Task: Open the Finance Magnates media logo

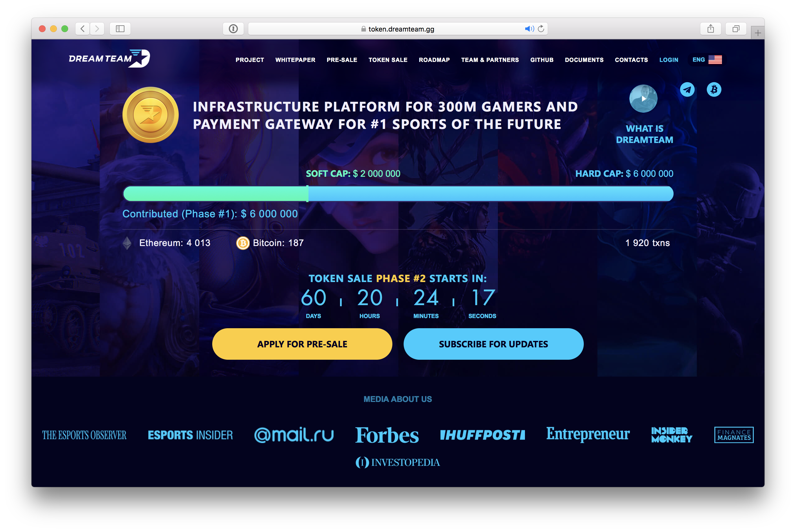Action: (734, 435)
